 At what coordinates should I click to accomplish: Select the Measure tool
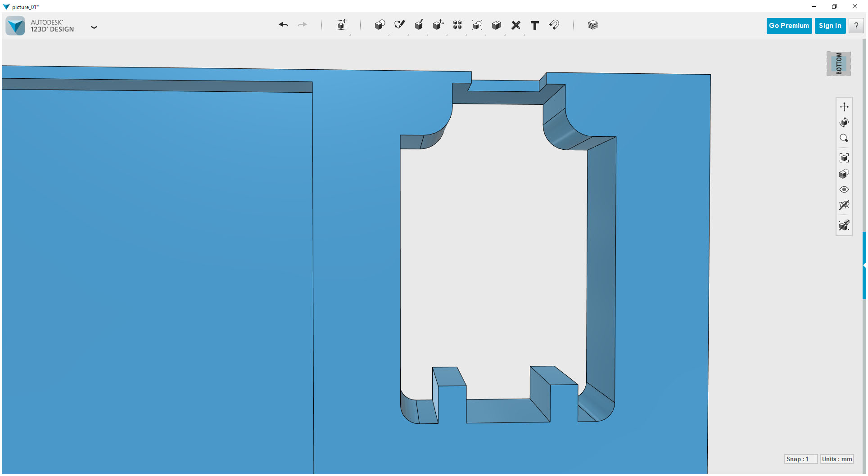(x=515, y=25)
